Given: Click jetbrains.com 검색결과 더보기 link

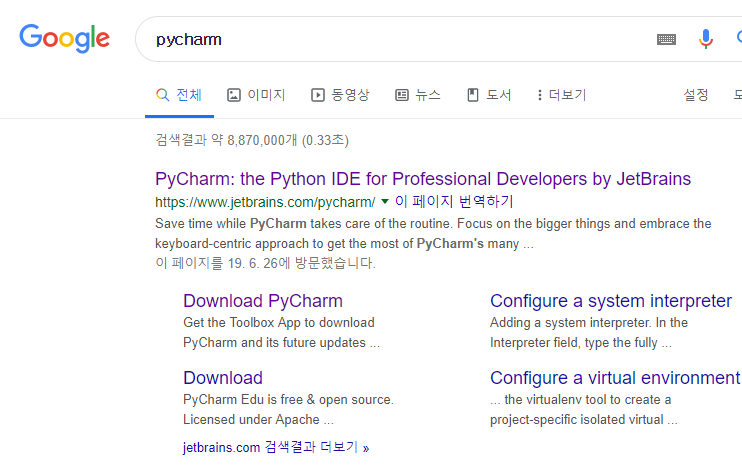Looking at the screenshot, I should click(x=276, y=447).
